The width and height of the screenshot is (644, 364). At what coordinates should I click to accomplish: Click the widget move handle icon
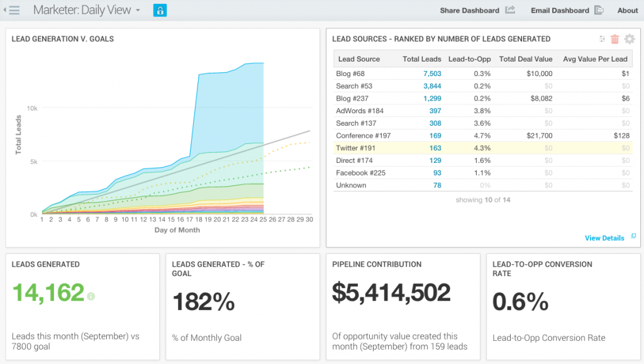[602, 39]
